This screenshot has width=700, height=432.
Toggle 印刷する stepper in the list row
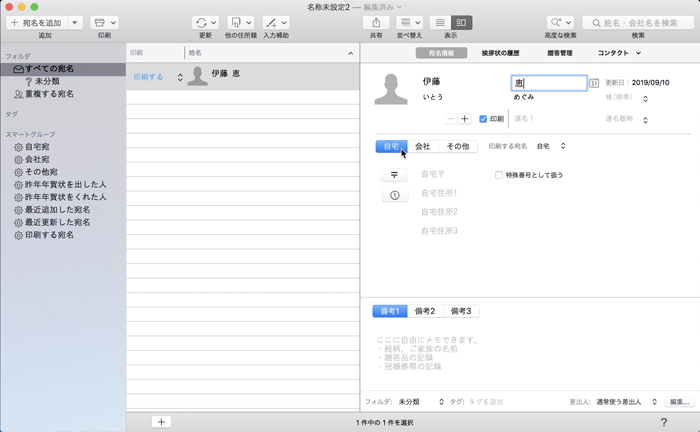[x=180, y=77]
